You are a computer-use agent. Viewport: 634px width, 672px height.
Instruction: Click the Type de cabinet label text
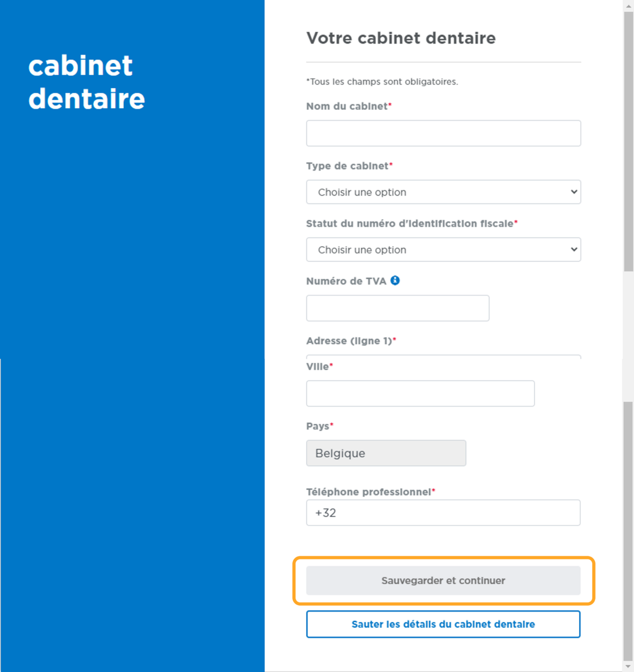348,166
